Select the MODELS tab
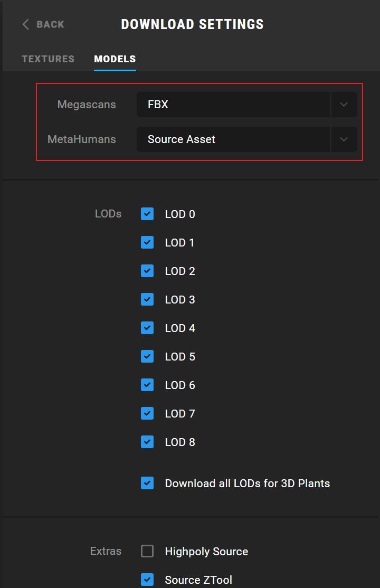 (x=115, y=59)
